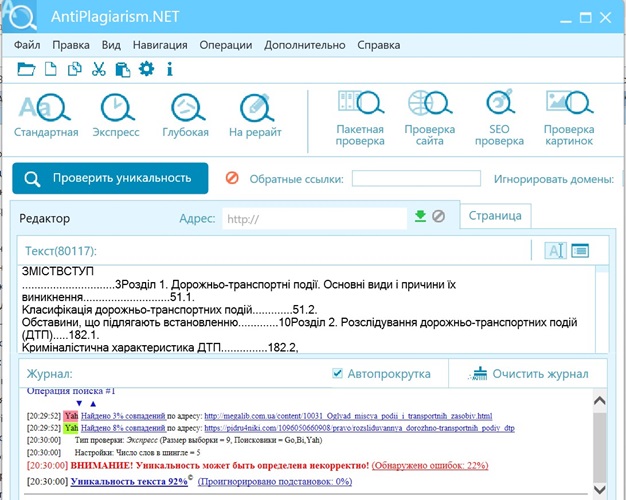Screen dimensions: 626x500
Task: Open Пакетная проверка batch check
Action: click(360, 109)
